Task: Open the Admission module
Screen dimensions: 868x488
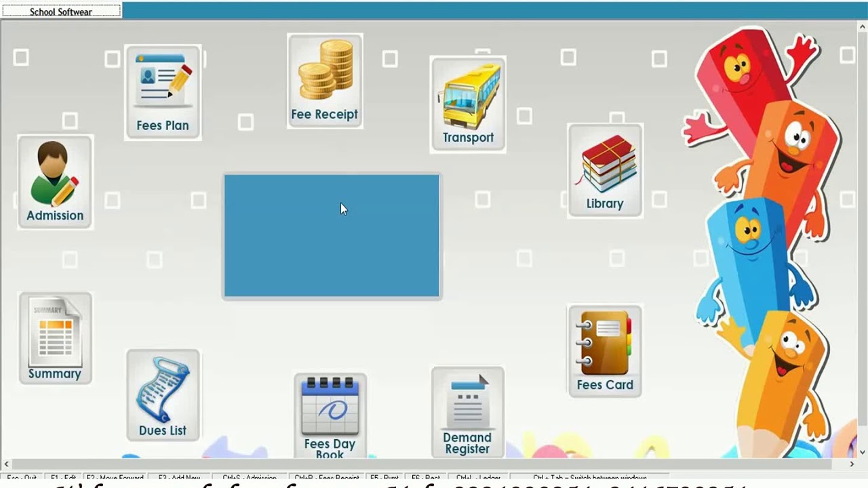Action: click(55, 182)
